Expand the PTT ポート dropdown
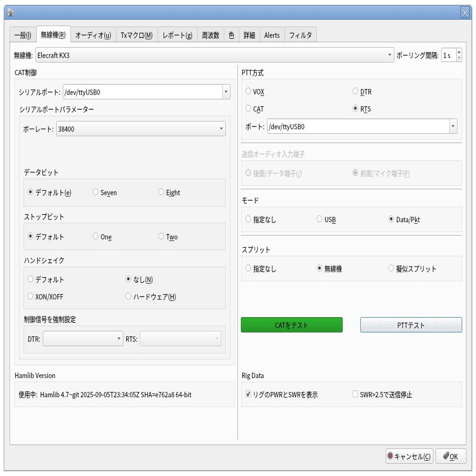The image size is (476, 476). coord(453,126)
